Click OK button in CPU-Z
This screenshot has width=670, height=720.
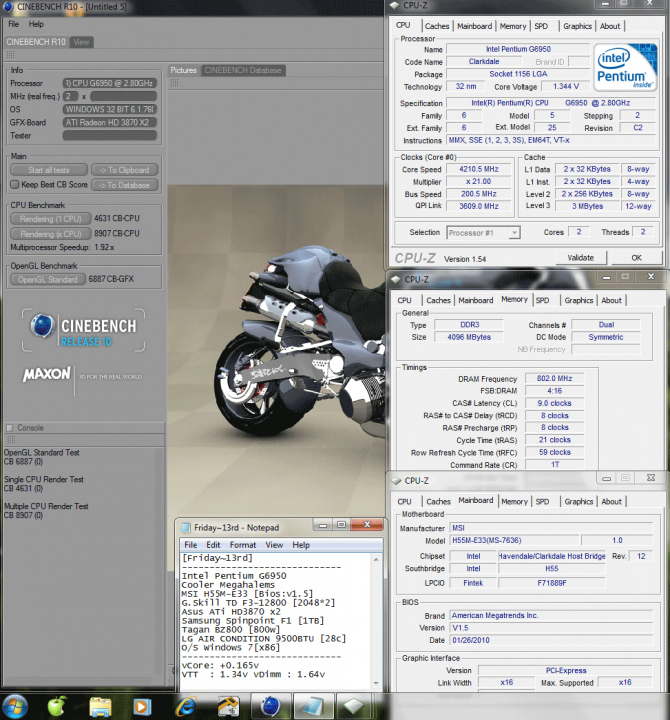tap(636, 258)
